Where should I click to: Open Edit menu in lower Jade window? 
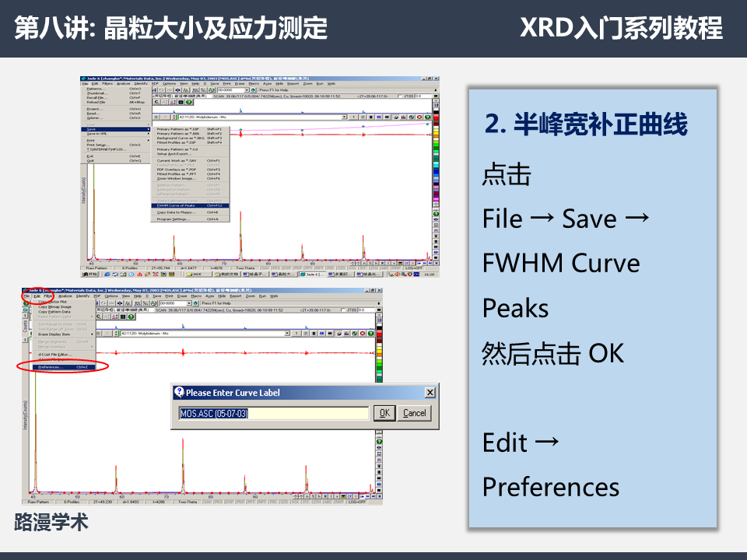(x=37, y=296)
